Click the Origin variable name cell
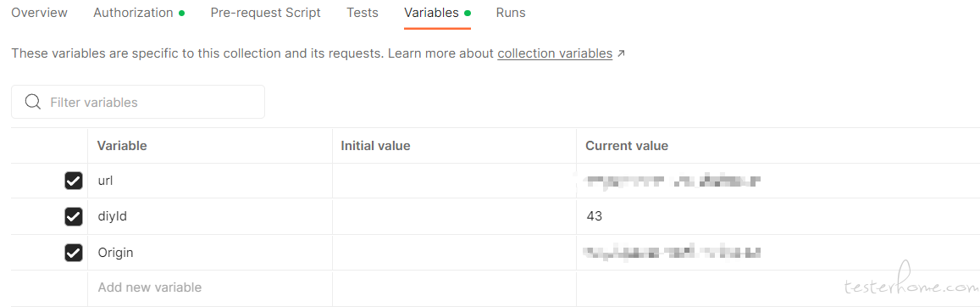Screen dimensions: 980x307 click(210, 253)
